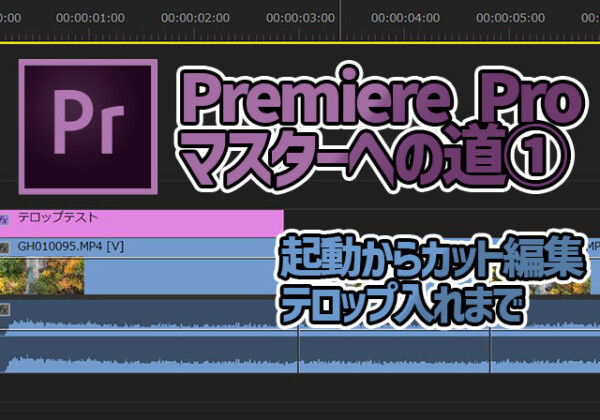Image resolution: width=600 pixels, height=420 pixels.
Task: Click the 00:00:03:00 mark on the time ruler
Action: tap(300, 18)
